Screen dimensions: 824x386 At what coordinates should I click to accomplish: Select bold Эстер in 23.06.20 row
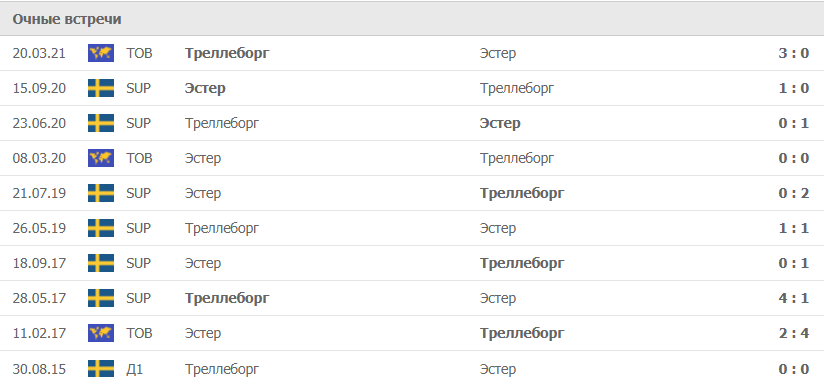pos(500,123)
